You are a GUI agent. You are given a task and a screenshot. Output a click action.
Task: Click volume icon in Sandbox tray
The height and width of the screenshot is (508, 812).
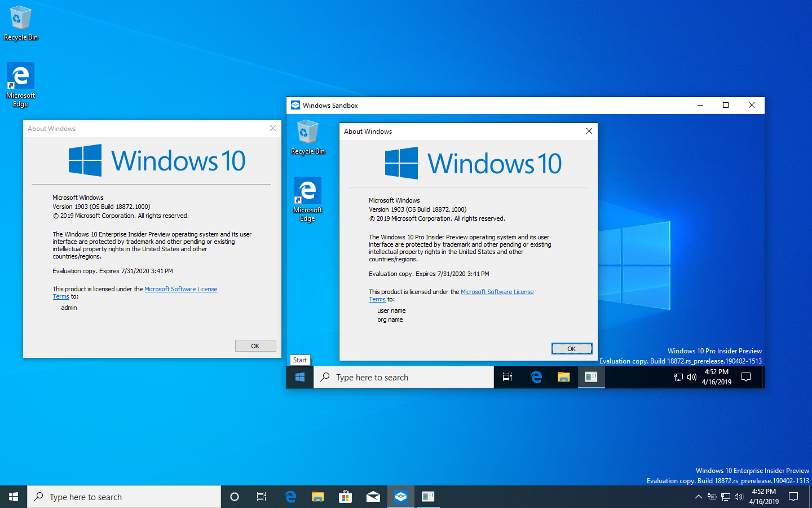[x=692, y=377]
